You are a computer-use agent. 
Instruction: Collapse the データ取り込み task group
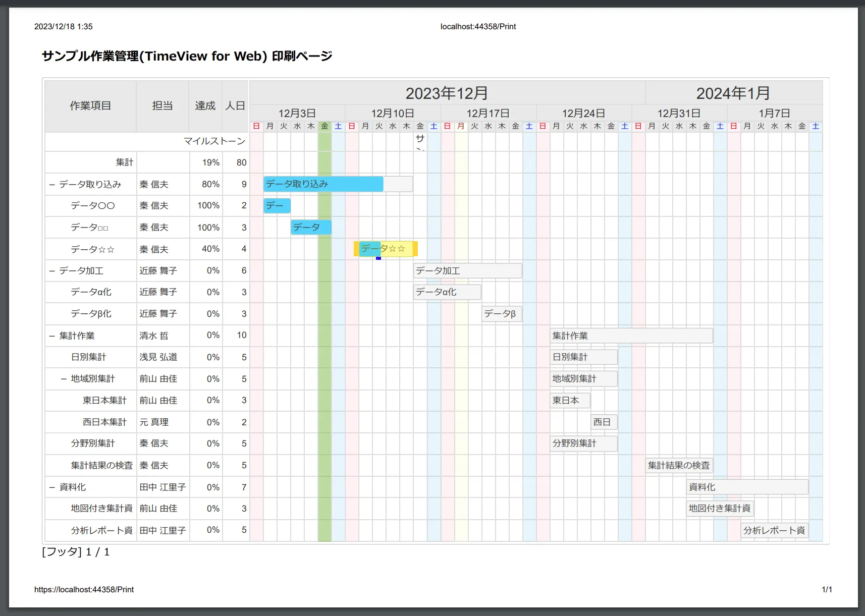pos(51,185)
